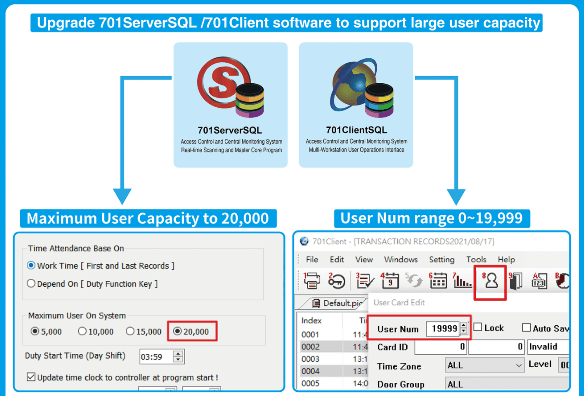Viewport: 584px width, 396px height.
Task: Click the key icon numbered 2
Action: (336, 281)
